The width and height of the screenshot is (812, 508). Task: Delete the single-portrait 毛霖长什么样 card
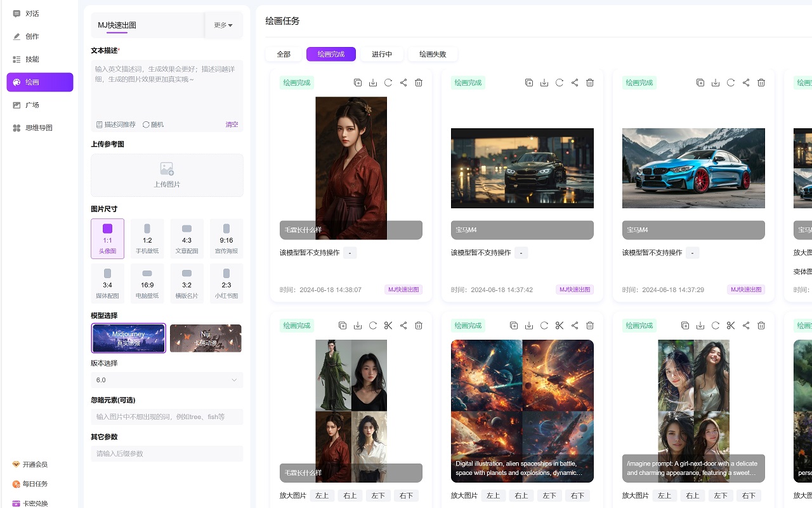pos(419,83)
